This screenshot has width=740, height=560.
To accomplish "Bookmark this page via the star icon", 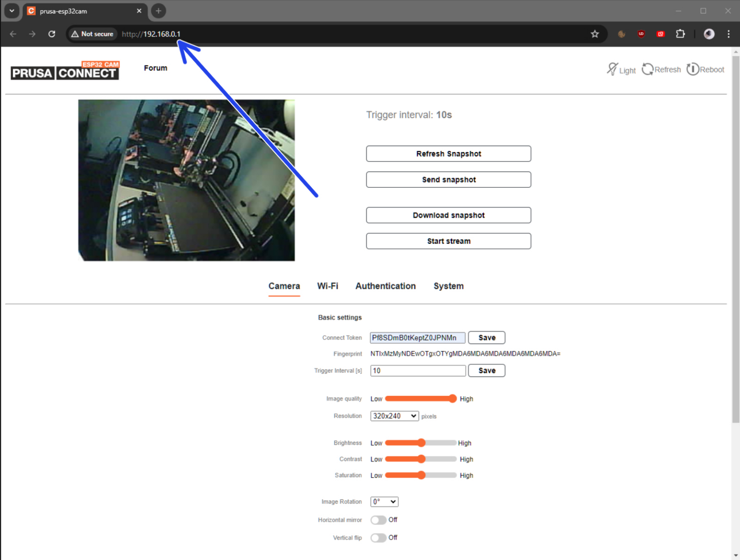I will (x=595, y=34).
